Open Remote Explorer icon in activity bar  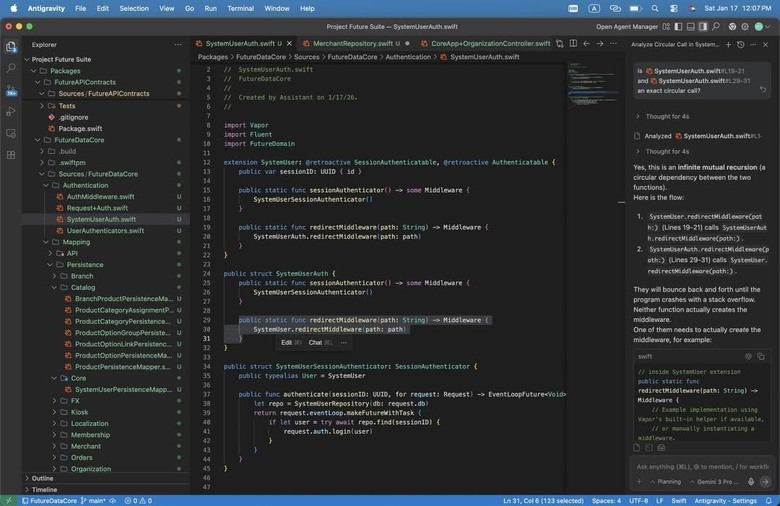pyautogui.click(x=10, y=133)
